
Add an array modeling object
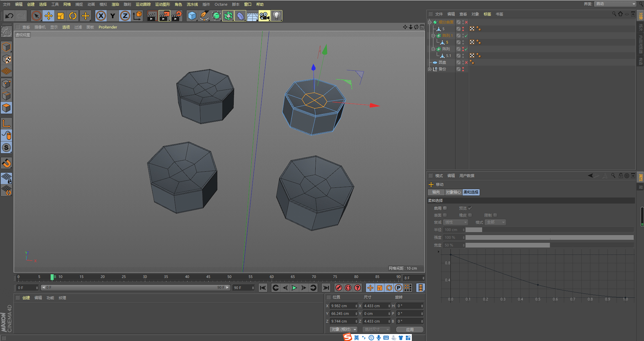(x=228, y=16)
